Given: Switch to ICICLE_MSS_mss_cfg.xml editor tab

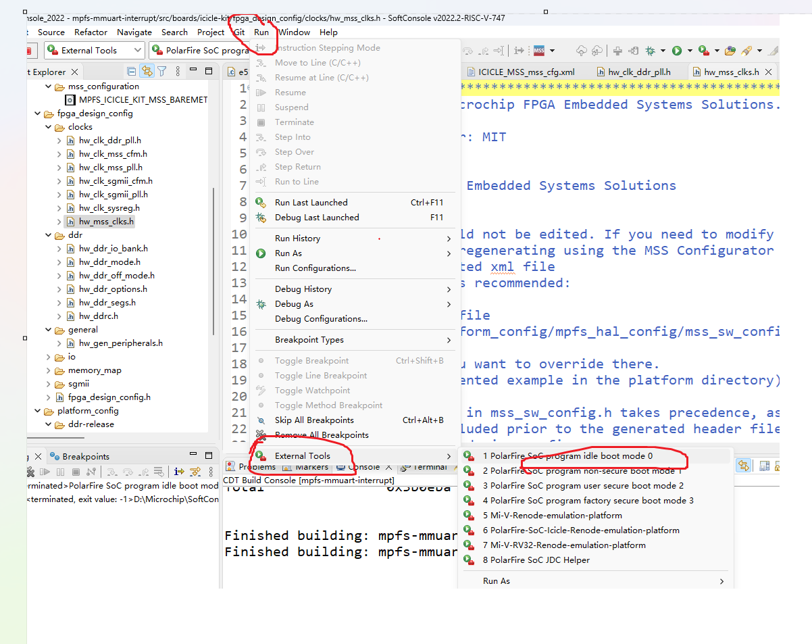Looking at the screenshot, I should pyautogui.click(x=520, y=72).
